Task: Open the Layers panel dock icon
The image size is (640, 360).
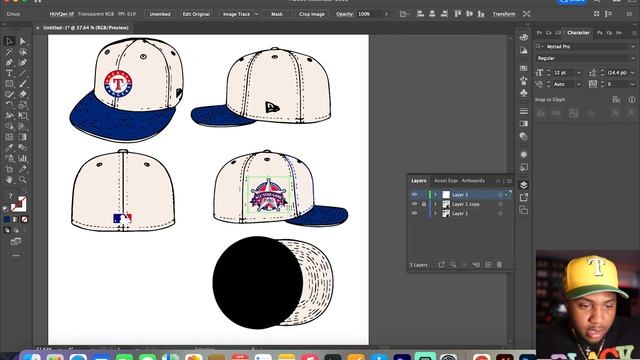Action: click(x=524, y=185)
